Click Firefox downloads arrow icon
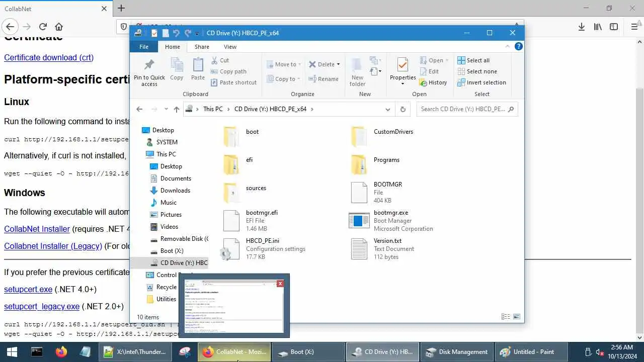Viewport: 644px width, 362px height. click(582, 27)
